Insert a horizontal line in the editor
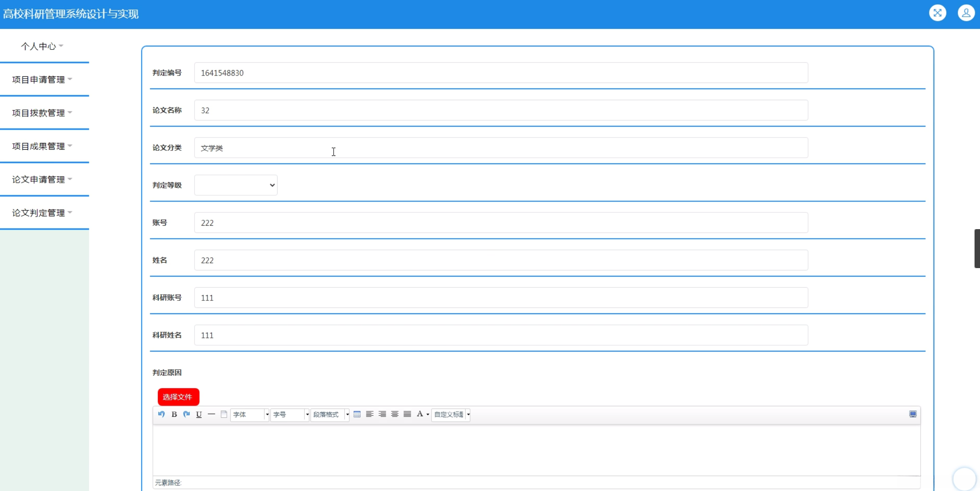 click(211, 414)
